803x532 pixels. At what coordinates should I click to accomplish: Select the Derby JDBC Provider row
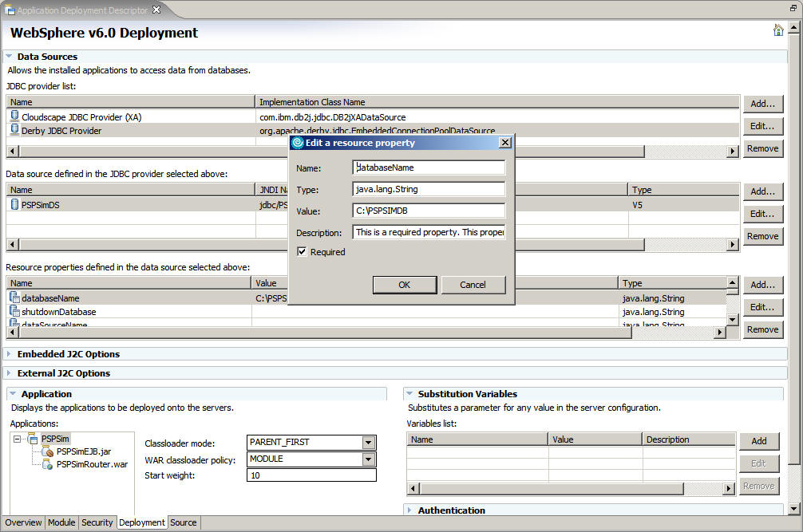click(x=372, y=131)
